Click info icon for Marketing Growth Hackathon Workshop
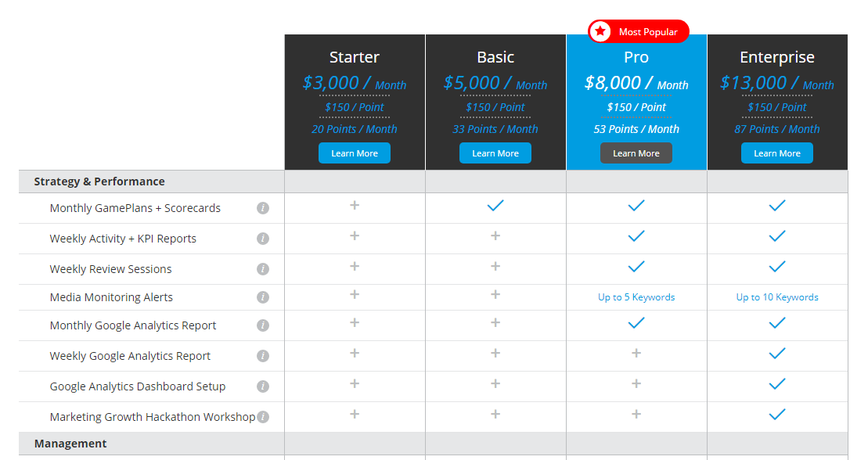This screenshot has width=868, height=460. click(263, 417)
